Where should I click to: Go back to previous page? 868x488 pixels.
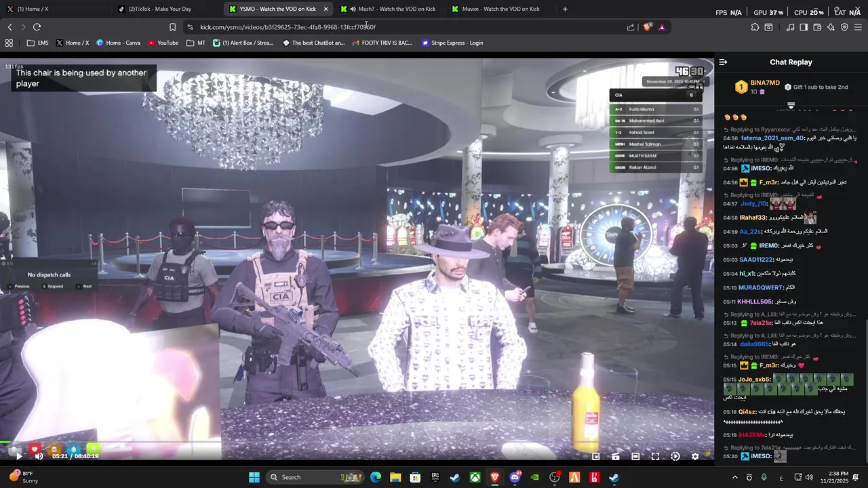point(9,27)
